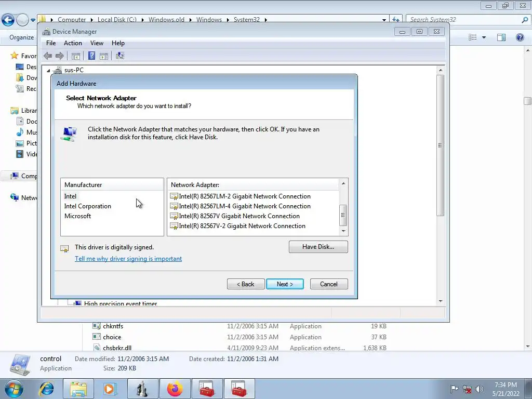
Task: Click the network tray icon
Action: 467,389
